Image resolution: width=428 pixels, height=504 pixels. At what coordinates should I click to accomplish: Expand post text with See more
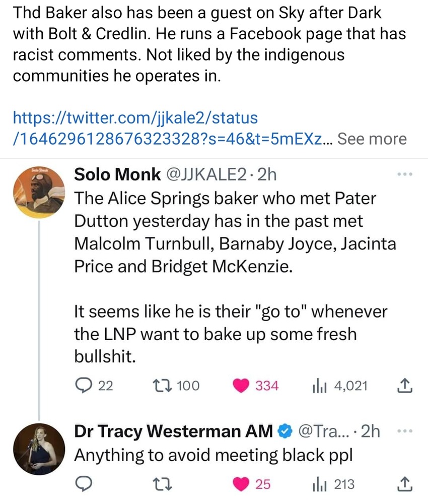(x=372, y=139)
